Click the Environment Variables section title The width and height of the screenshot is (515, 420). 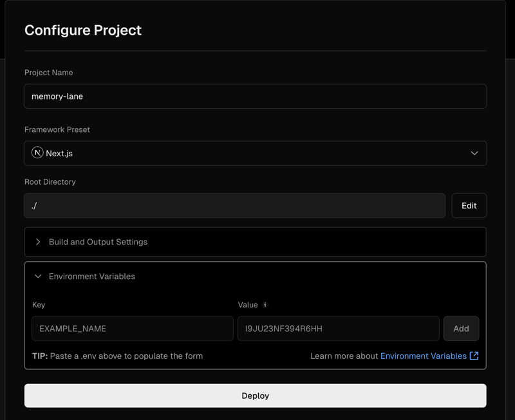click(92, 277)
